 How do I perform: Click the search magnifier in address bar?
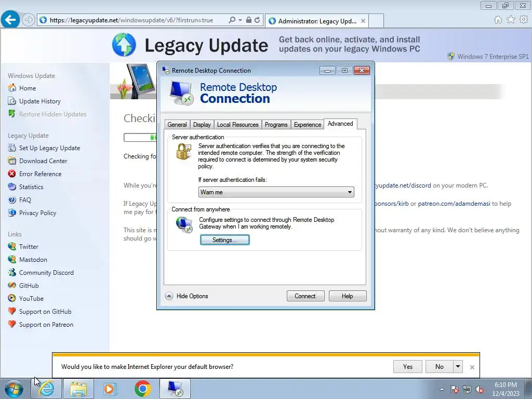232,20
